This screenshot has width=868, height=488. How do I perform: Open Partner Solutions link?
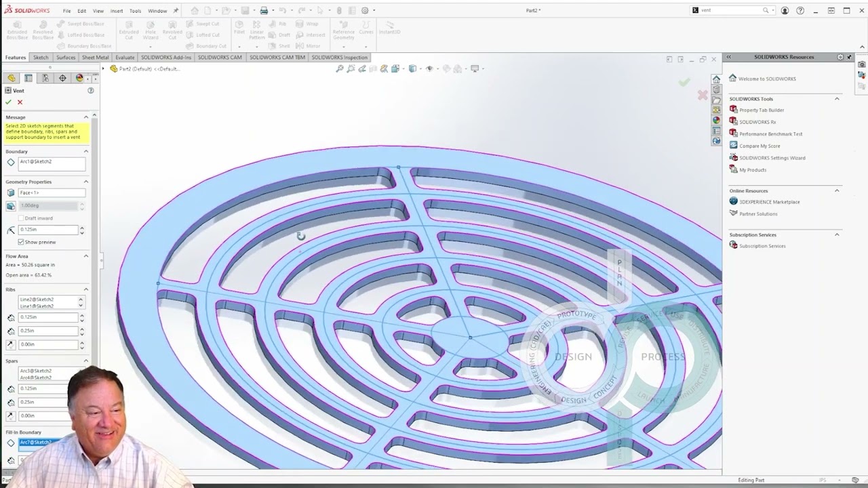click(x=758, y=214)
